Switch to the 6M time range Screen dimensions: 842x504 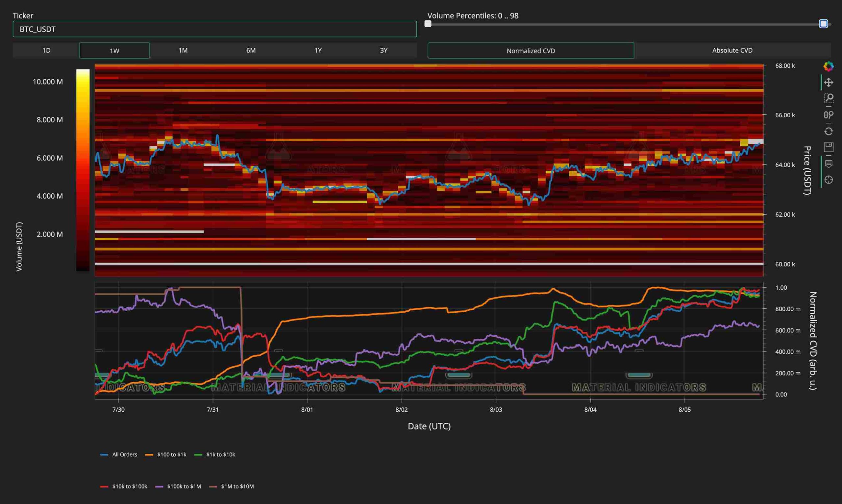[x=251, y=50]
